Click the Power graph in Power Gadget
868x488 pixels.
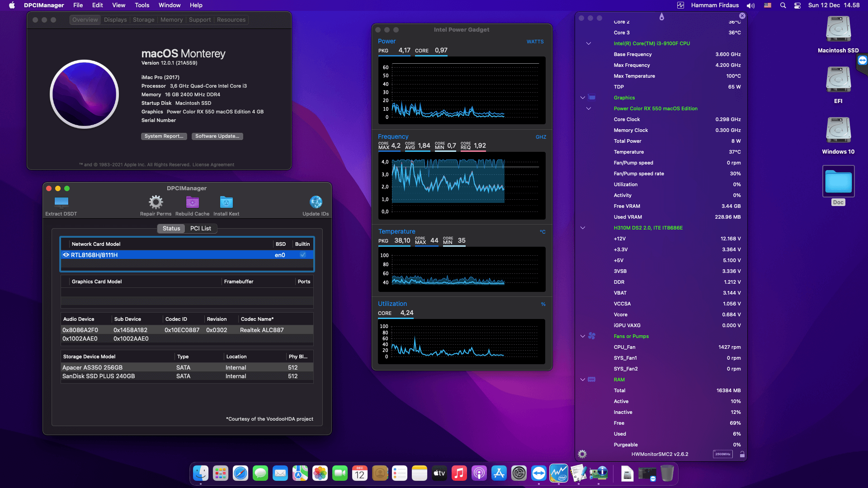[x=462, y=90]
